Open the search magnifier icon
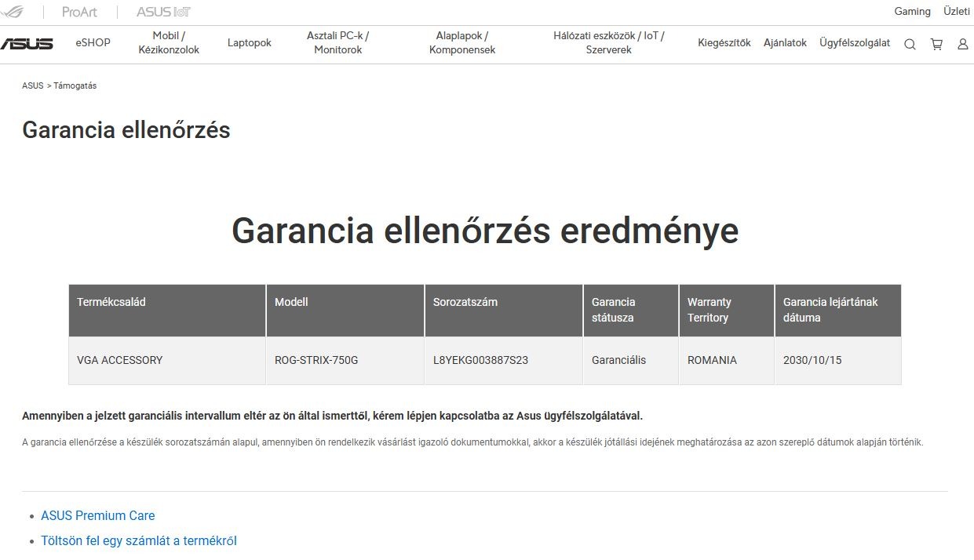Image resolution: width=974 pixels, height=560 pixels. 910,44
